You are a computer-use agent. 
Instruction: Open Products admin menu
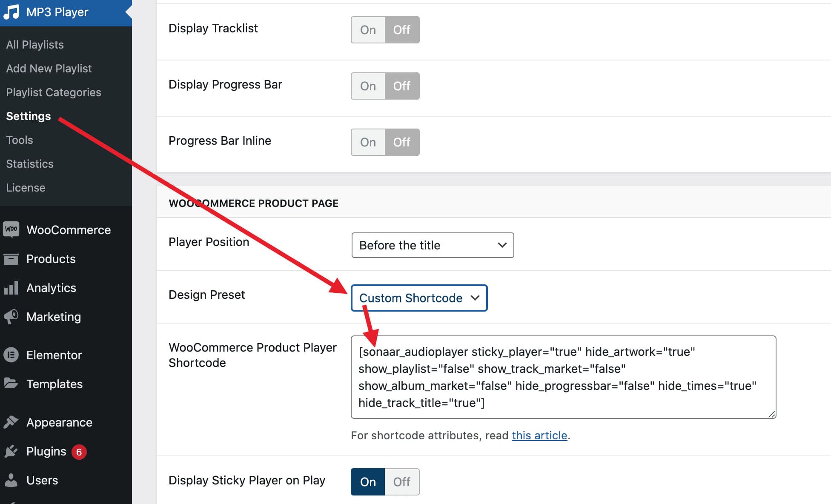pos(66,259)
